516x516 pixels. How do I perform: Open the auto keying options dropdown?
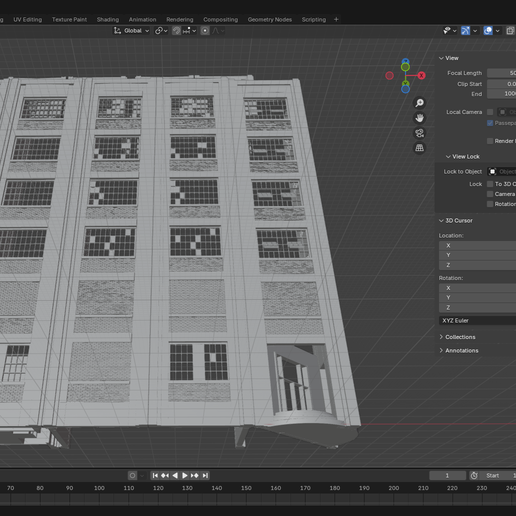[142, 475]
